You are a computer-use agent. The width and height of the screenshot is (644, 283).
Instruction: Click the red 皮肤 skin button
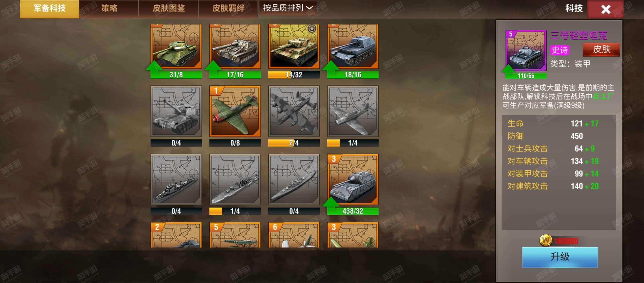[x=601, y=49]
